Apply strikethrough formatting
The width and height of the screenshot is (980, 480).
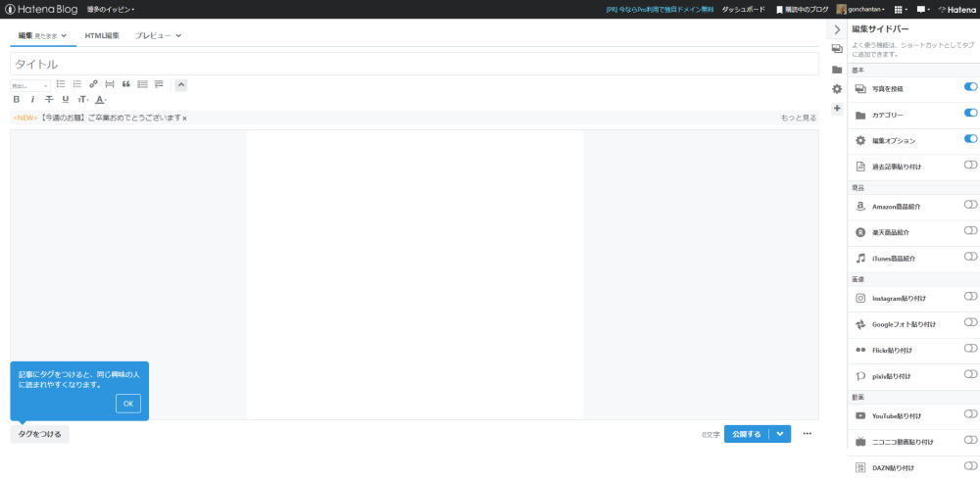click(x=49, y=99)
